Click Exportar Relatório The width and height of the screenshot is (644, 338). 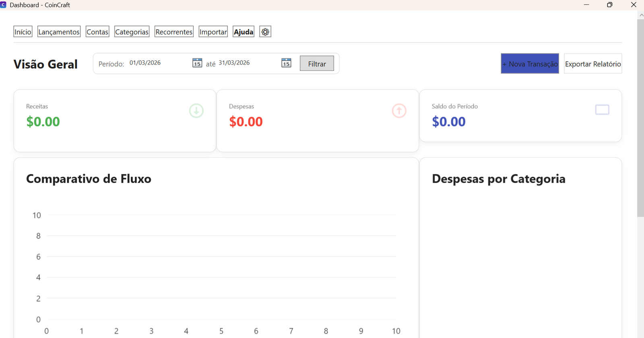click(592, 64)
